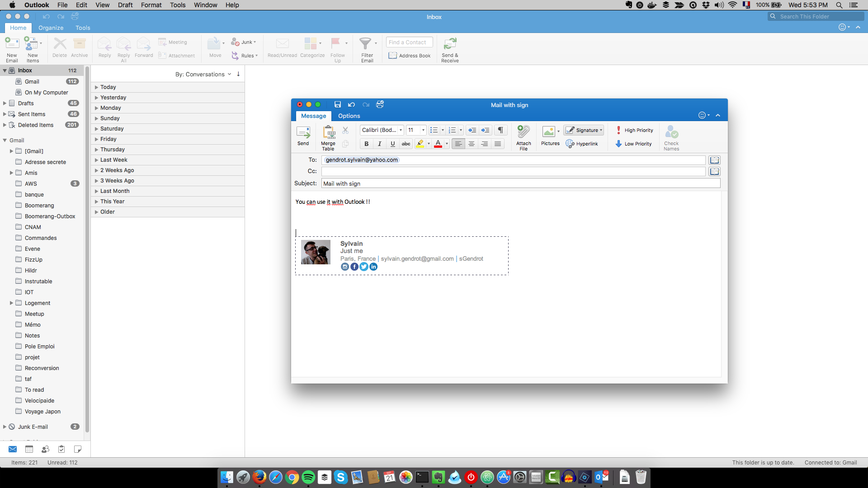The image size is (868, 488).
Task: Print the message from compose title bar
Action: tap(380, 104)
